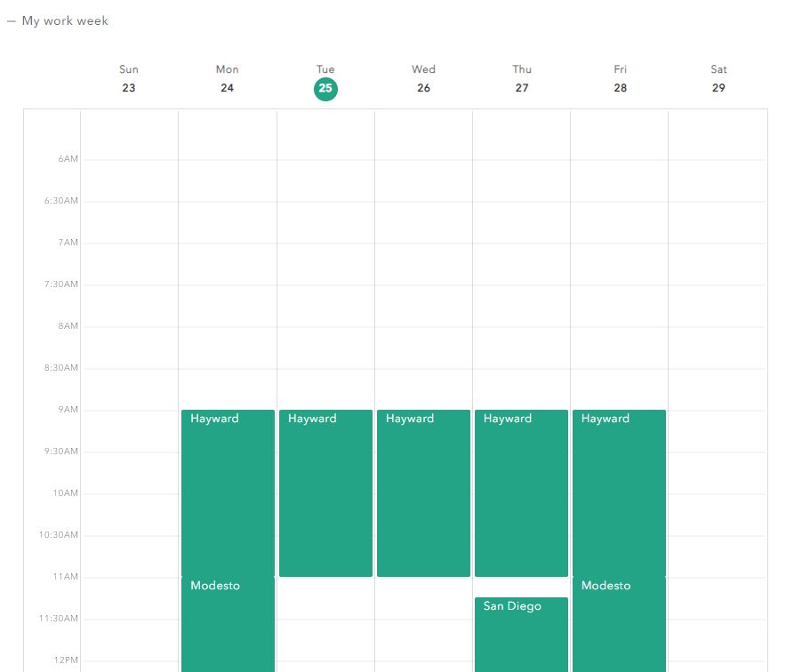
Task: Collapse the My work week section
Action: [12, 21]
